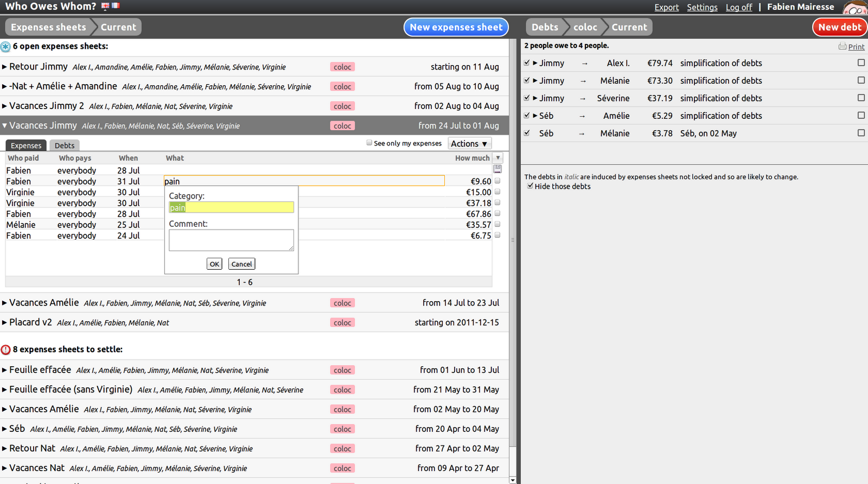
Task: Enable See only my expenses
Action: (x=369, y=143)
